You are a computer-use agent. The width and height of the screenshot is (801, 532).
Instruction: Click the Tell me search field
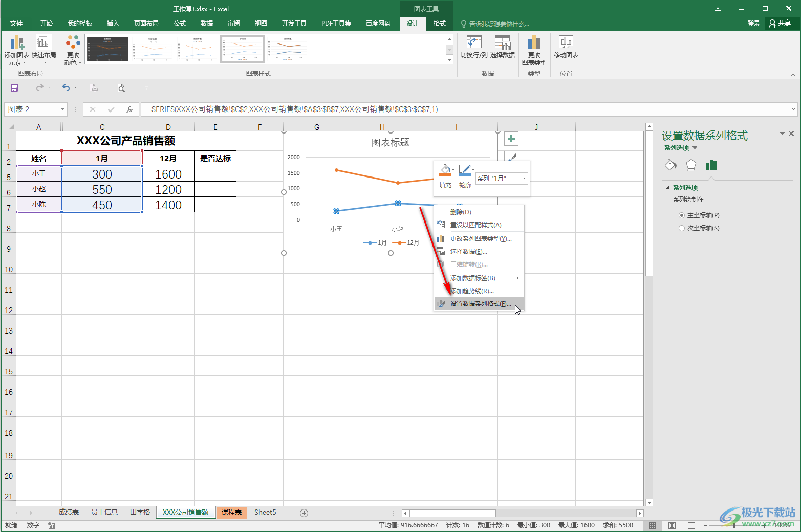(499, 24)
